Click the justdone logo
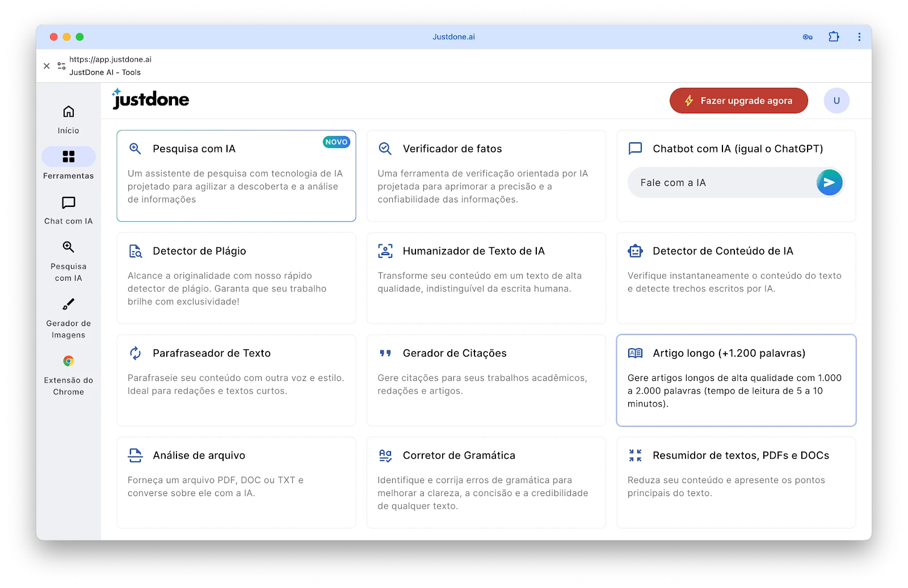 click(150, 99)
